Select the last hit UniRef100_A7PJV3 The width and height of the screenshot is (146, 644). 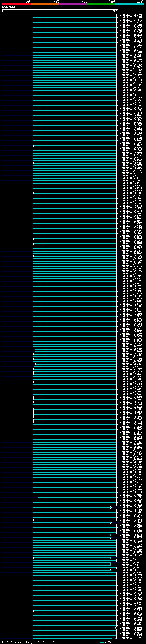pos(131,638)
